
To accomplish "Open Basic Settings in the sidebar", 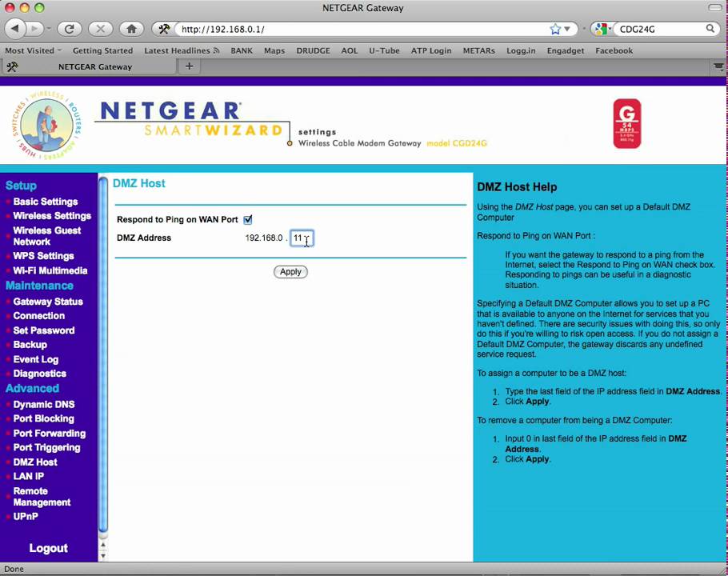I will [46, 202].
